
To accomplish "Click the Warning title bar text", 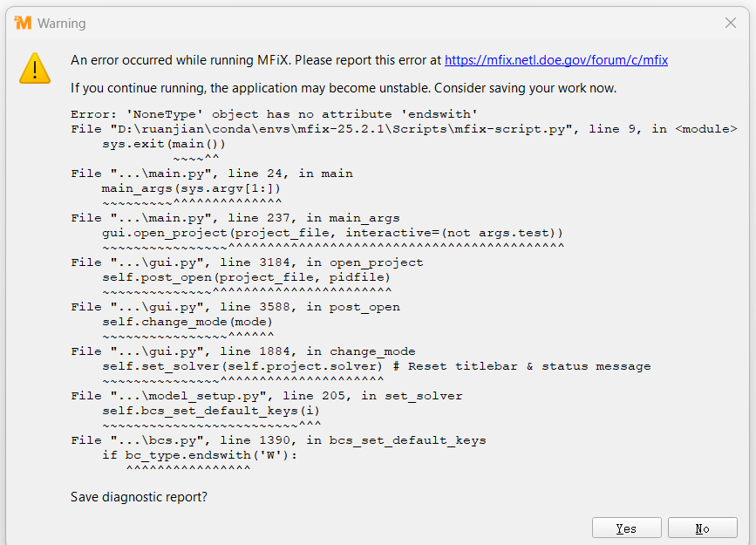I will point(61,24).
